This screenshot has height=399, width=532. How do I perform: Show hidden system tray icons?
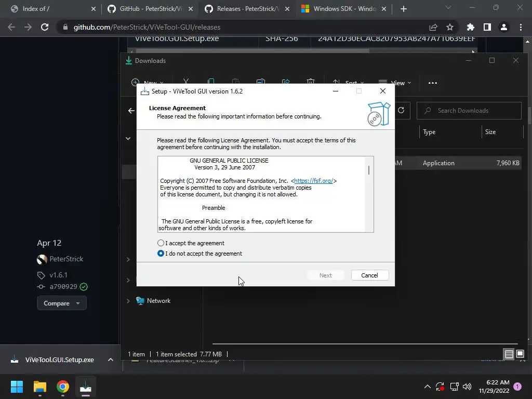coord(428,387)
